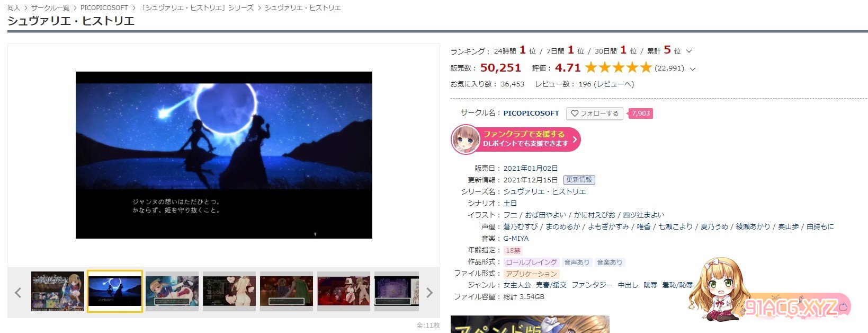Open the ファンタジー genre link

(x=592, y=285)
